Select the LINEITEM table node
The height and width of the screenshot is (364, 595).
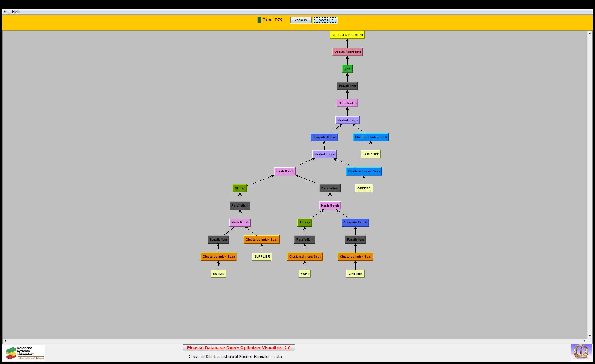[x=355, y=274]
